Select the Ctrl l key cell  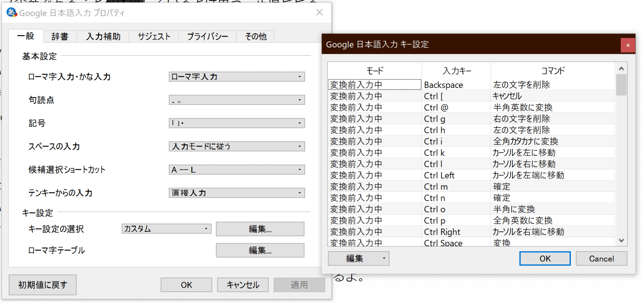(x=457, y=164)
